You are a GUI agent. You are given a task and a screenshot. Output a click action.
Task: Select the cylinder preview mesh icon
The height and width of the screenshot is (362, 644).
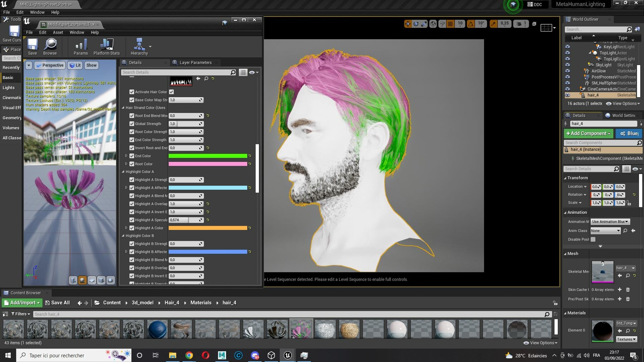point(73,281)
